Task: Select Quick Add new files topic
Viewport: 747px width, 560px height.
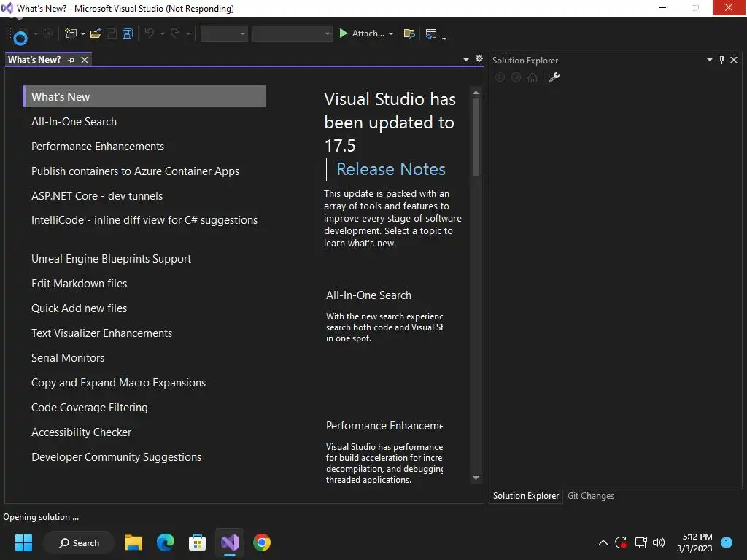Action: click(x=79, y=308)
